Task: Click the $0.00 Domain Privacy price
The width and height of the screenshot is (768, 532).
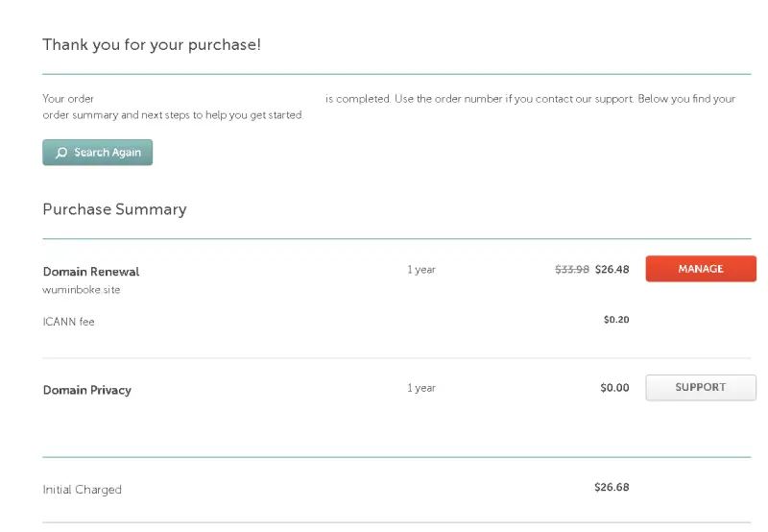Action: pos(614,388)
